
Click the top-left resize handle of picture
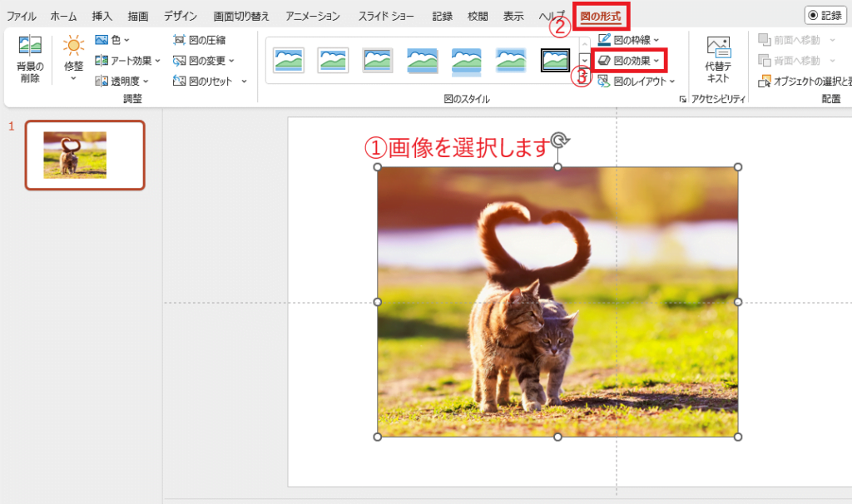(x=378, y=167)
